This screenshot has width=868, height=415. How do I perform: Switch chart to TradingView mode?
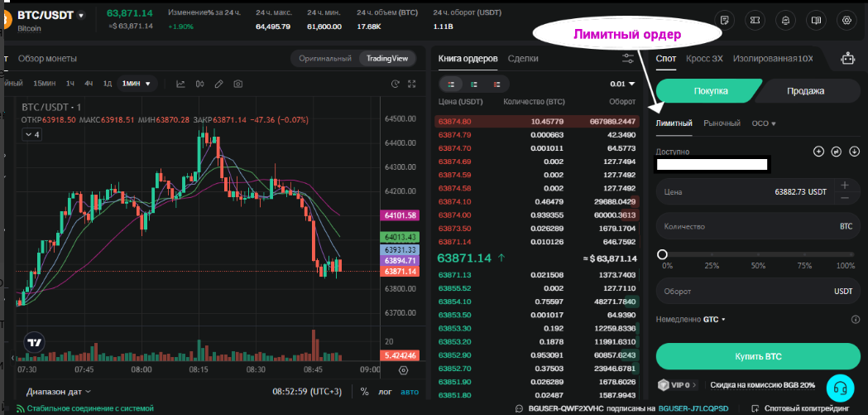click(x=387, y=58)
